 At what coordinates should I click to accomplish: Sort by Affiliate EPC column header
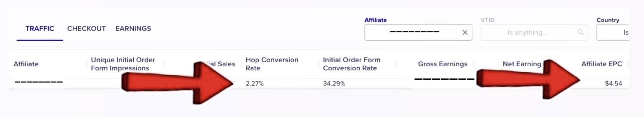point(602,64)
